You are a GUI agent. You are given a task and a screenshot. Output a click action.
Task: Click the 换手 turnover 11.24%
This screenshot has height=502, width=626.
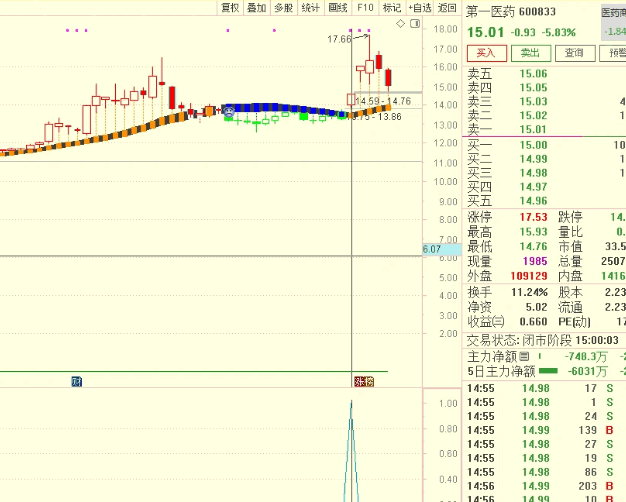tap(529, 292)
